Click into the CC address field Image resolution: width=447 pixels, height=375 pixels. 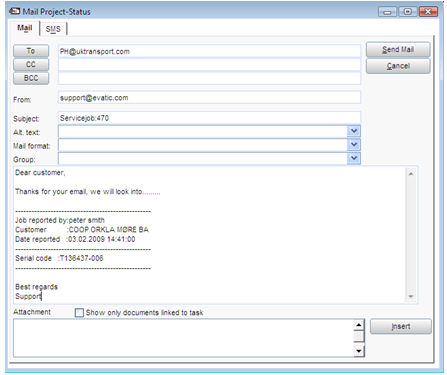(x=209, y=65)
